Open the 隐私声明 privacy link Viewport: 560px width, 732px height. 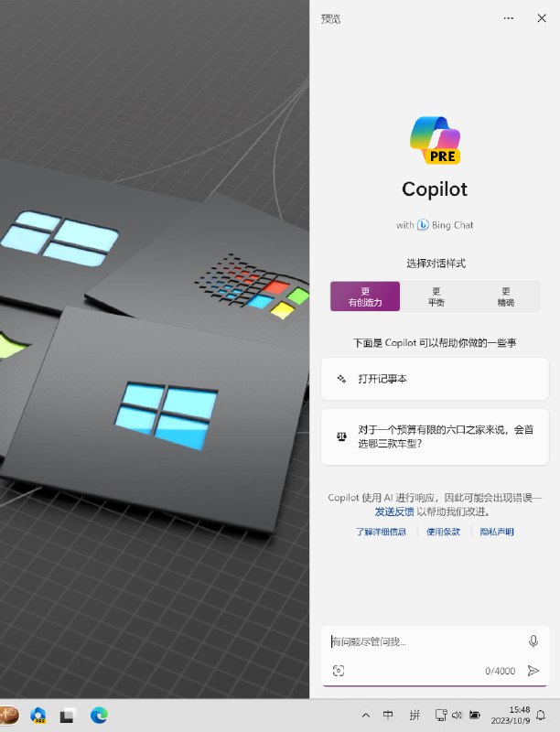point(497,532)
